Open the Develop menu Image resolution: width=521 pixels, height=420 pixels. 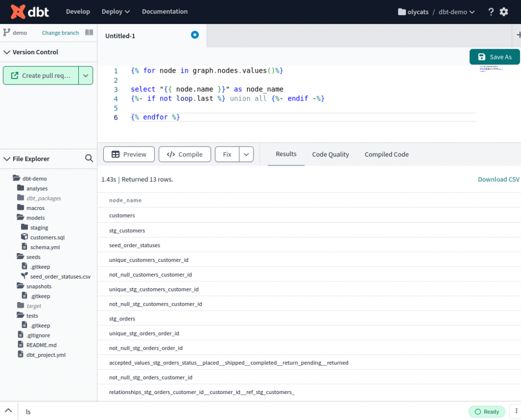[x=78, y=12]
